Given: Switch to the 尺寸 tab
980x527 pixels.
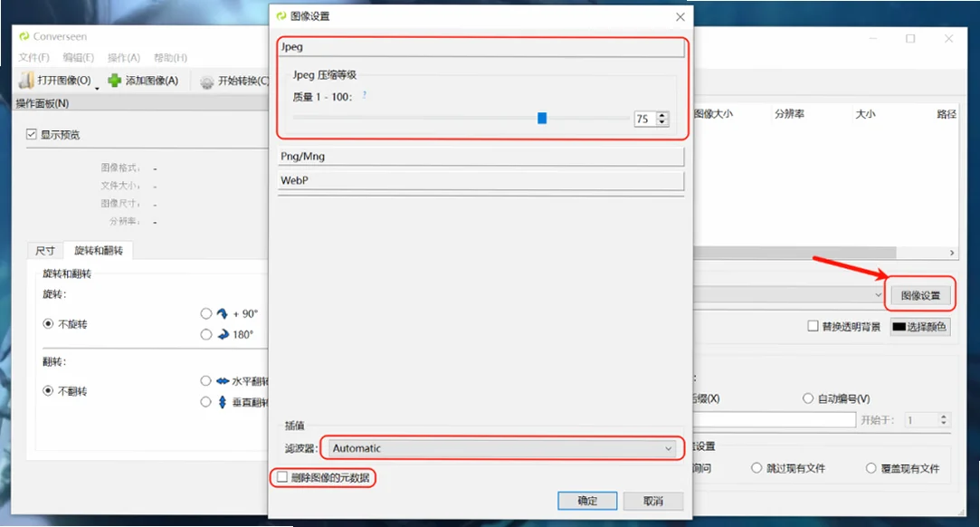Looking at the screenshot, I should pyautogui.click(x=45, y=251).
